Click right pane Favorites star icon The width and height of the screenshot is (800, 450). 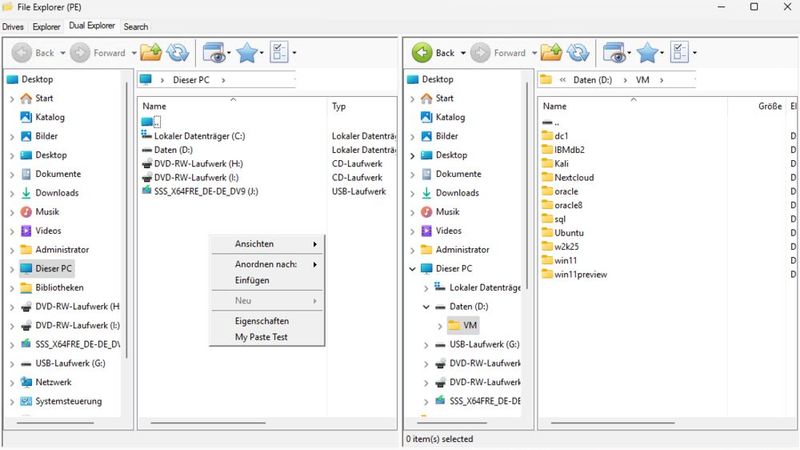(x=647, y=53)
